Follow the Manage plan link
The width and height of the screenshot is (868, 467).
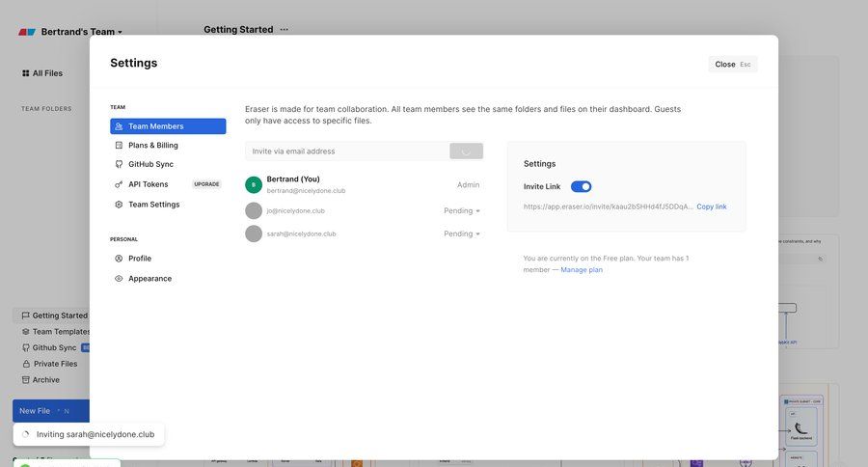point(582,270)
